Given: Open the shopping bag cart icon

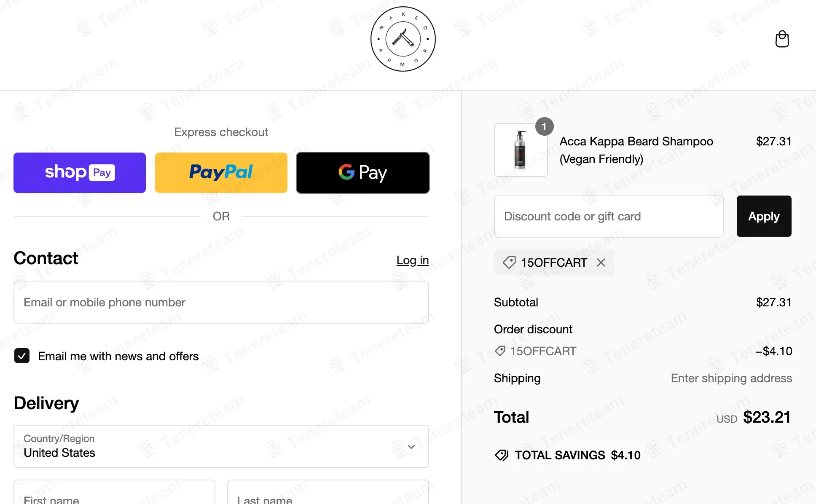Looking at the screenshot, I should tap(782, 39).
